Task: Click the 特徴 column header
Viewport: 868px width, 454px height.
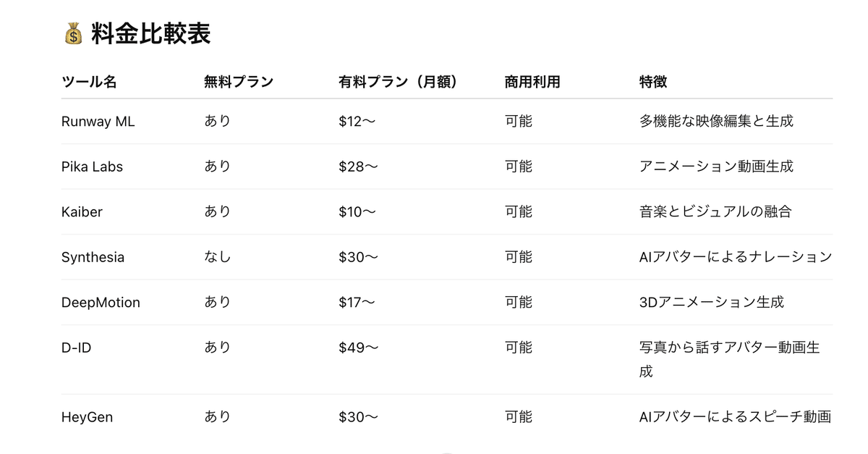Action: (653, 82)
